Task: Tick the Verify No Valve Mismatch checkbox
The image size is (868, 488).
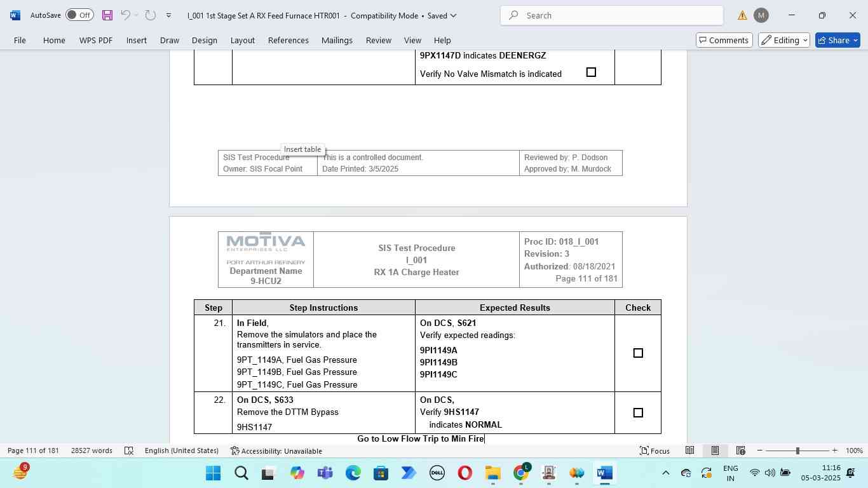Action: click(591, 72)
